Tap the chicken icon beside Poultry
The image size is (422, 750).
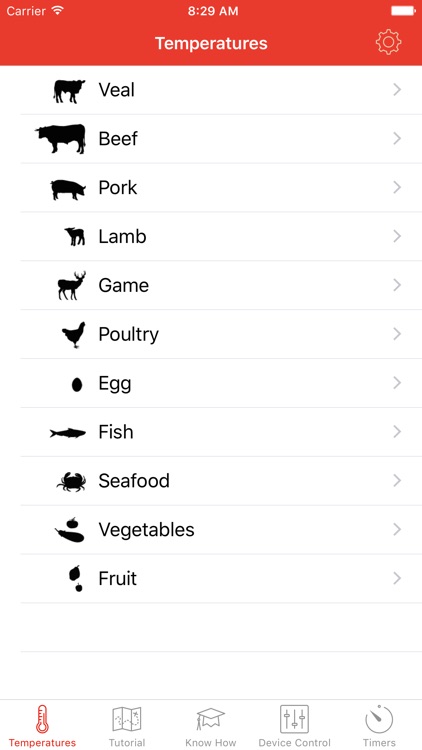coord(74,335)
